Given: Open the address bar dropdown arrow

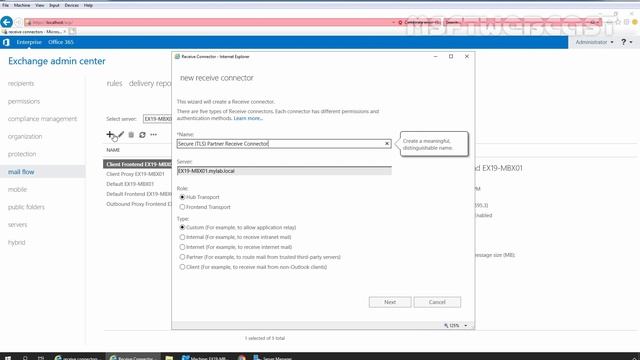Looking at the screenshot, I should point(393,22).
